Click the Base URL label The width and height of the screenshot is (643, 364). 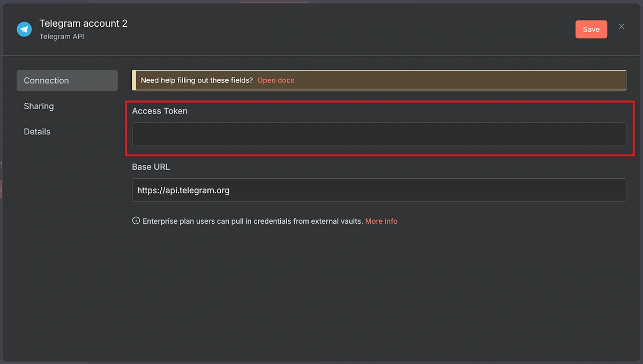coord(151,166)
